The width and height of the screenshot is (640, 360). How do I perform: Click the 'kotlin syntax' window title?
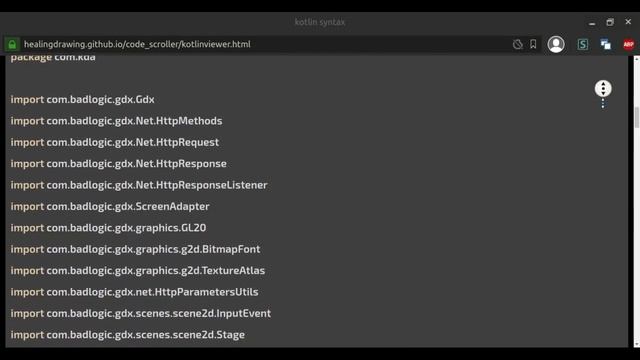click(320, 22)
